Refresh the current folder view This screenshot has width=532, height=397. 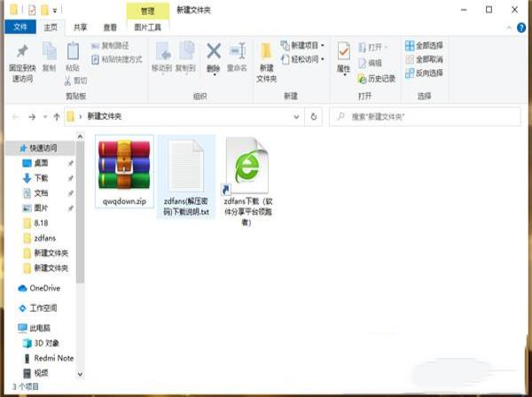[312, 116]
